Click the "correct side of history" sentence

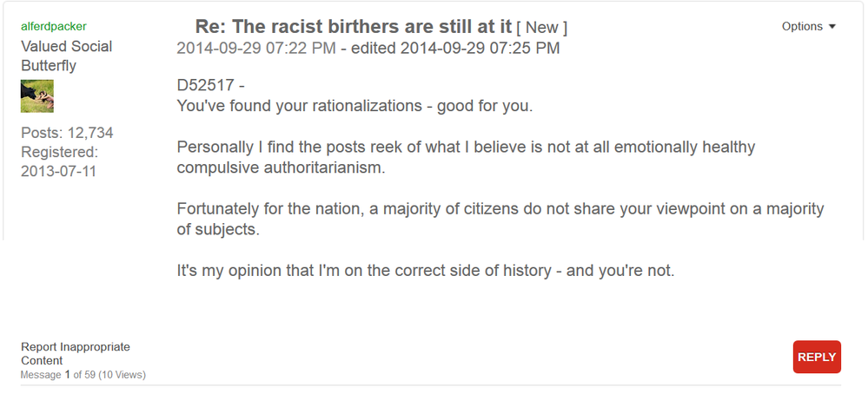[426, 271]
